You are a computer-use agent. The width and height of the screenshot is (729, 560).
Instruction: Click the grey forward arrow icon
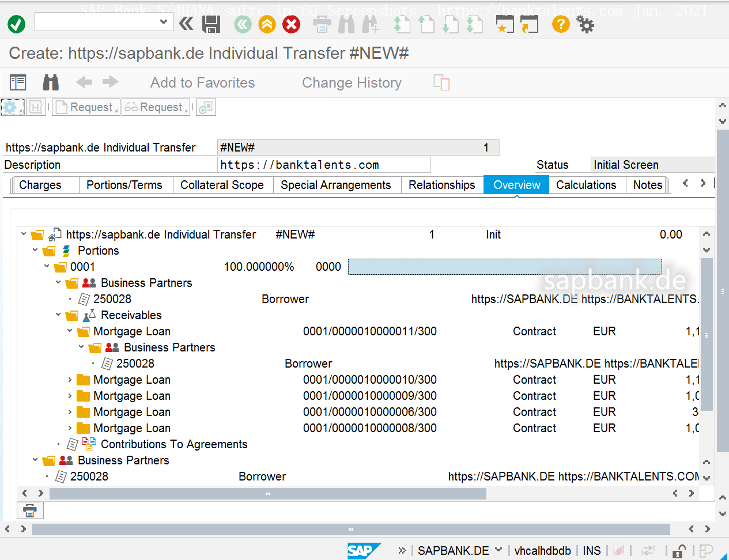tap(111, 82)
